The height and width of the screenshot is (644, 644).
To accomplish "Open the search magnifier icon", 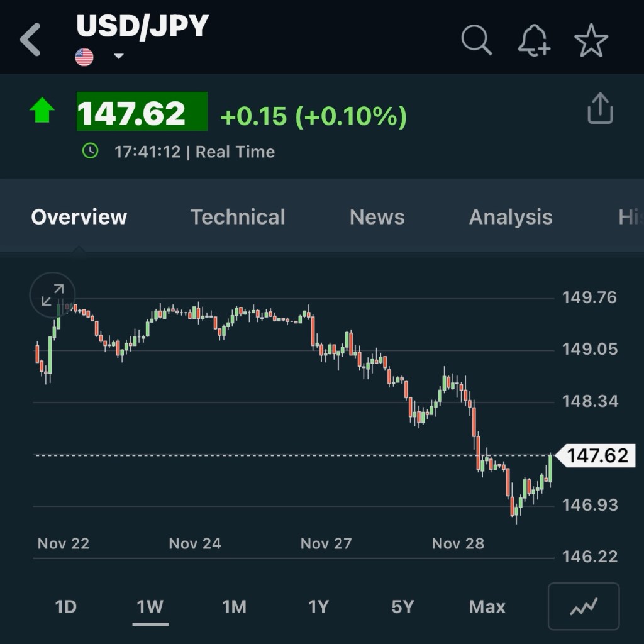I will pyautogui.click(x=476, y=40).
